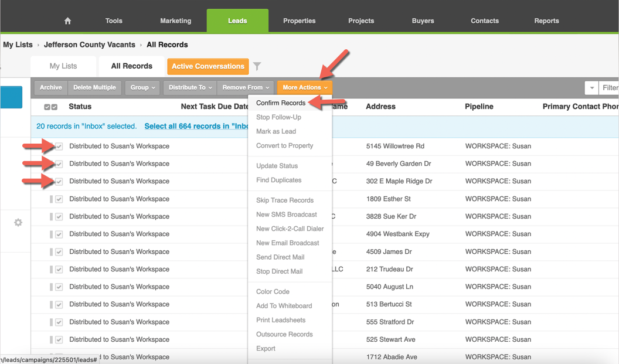Viewport: 619px width, 364px height.
Task: Collapse the More Actions dropdown
Action: tap(304, 88)
